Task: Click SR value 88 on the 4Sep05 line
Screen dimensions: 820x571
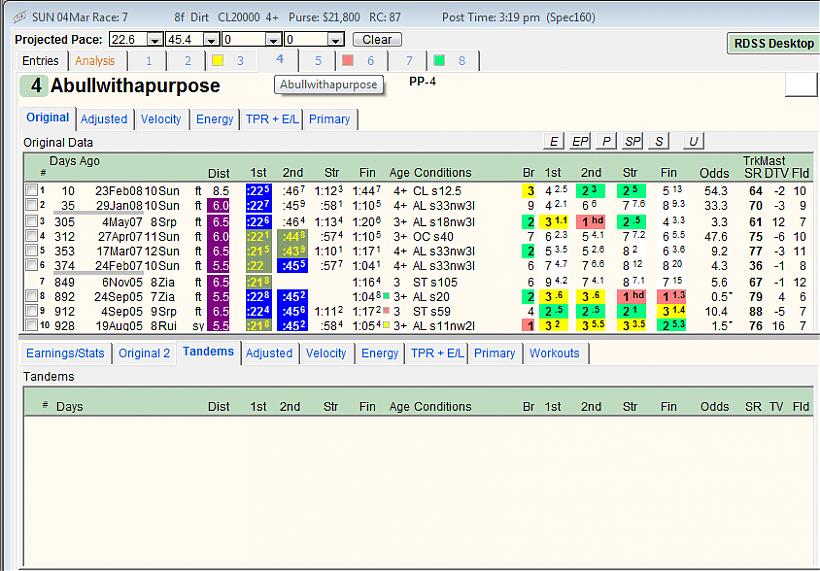Action: [x=756, y=311]
